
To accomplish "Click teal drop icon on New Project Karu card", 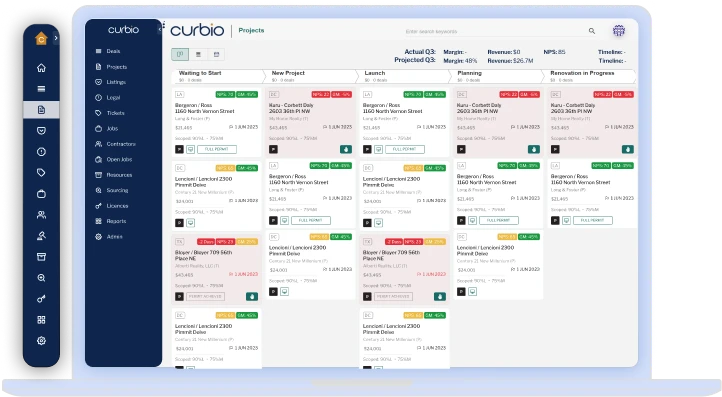I will (x=346, y=149).
